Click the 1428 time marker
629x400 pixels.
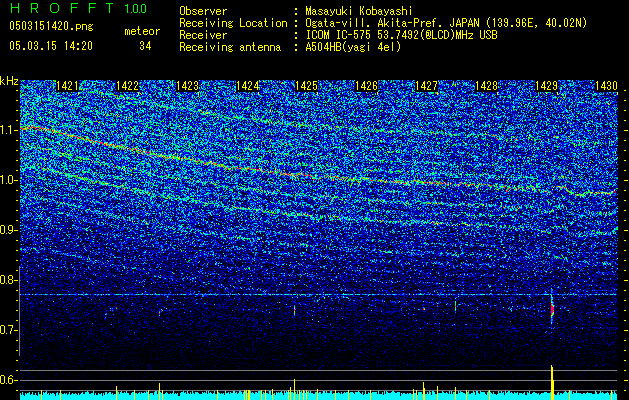pos(487,86)
